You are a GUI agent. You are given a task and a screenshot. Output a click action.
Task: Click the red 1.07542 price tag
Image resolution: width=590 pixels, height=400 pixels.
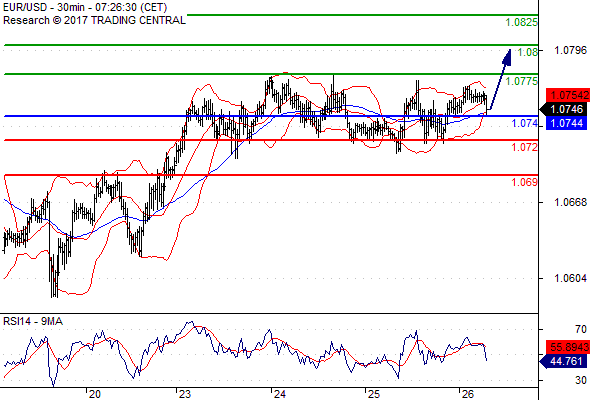(x=567, y=95)
